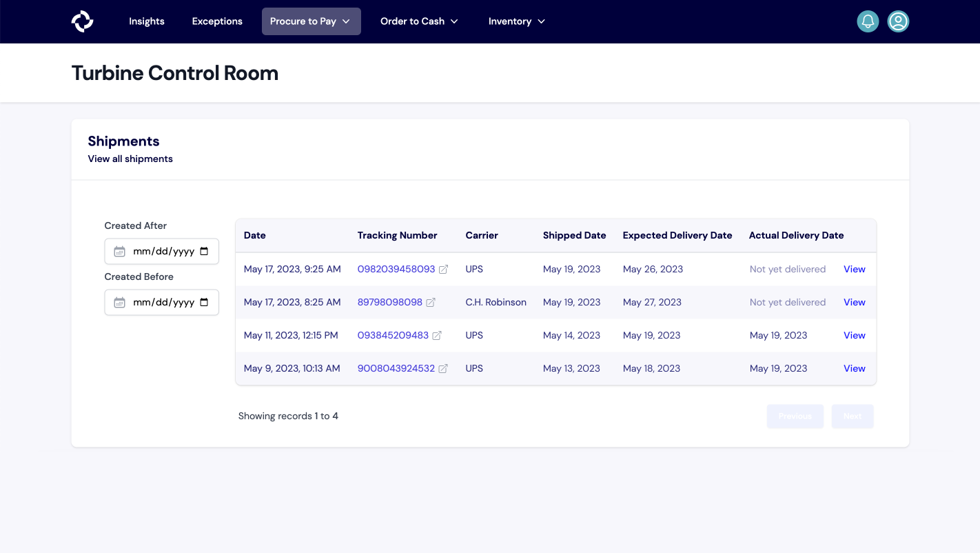
Task: Open the Created Before calendar picker icon
Action: (204, 303)
